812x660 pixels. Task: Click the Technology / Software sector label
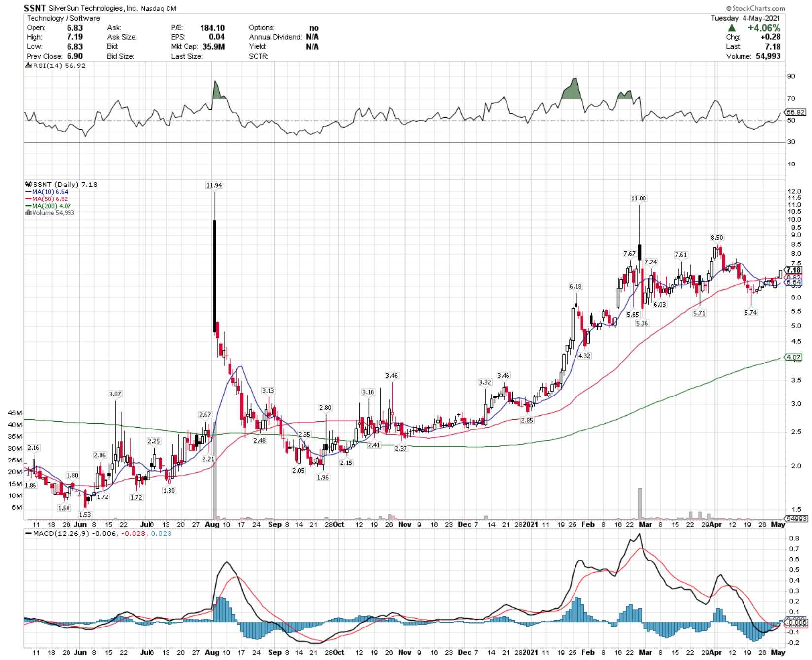(63, 18)
